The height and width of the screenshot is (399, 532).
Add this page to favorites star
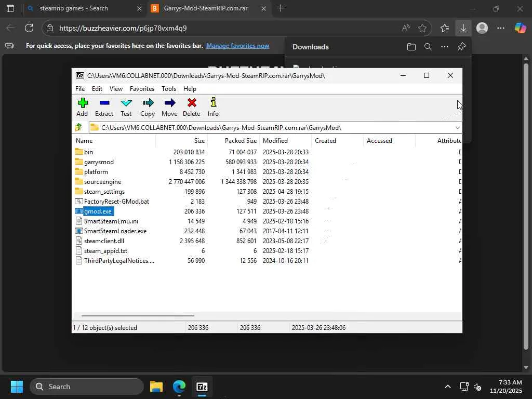(x=422, y=28)
